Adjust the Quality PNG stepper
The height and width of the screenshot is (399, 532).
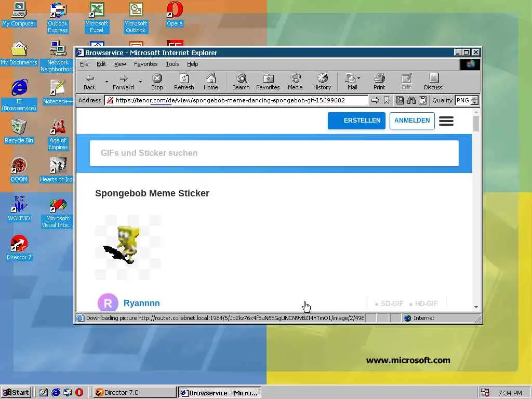[x=475, y=100]
